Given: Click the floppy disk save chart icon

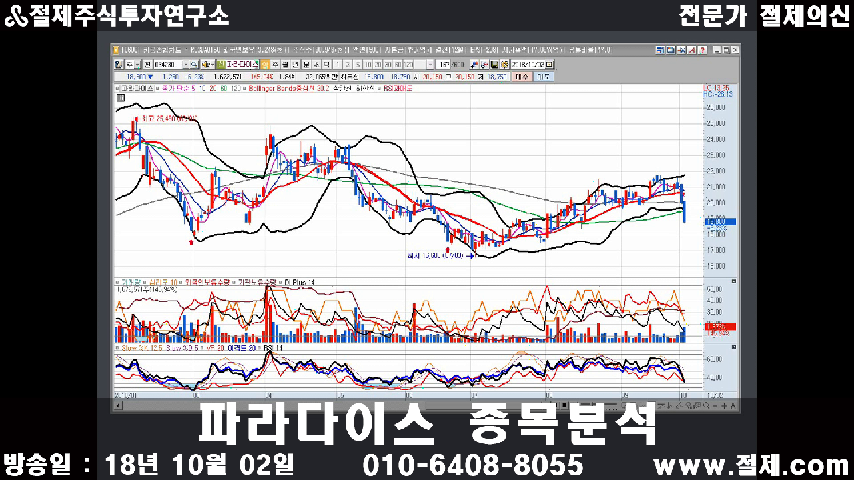Looking at the screenshot, I should (495, 64).
